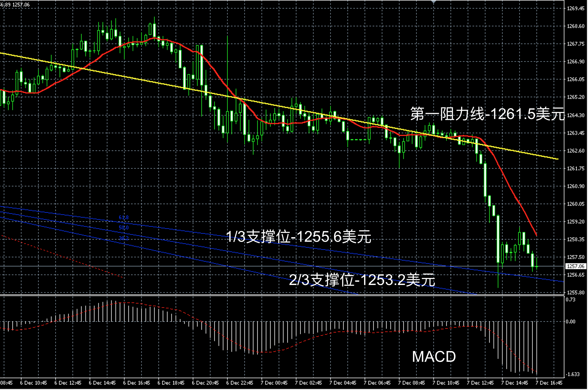Click the current price label 1257.06
Screen dimensions: 588x390
[575, 266]
